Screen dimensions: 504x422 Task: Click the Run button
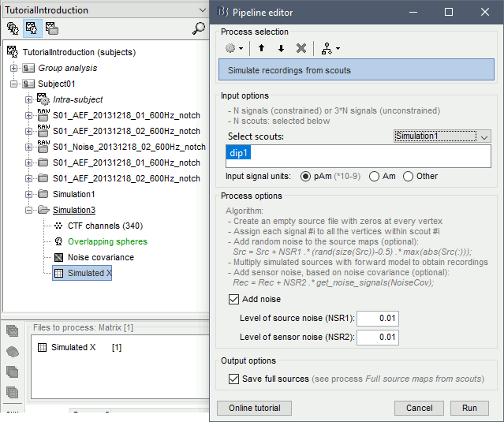coord(469,408)
